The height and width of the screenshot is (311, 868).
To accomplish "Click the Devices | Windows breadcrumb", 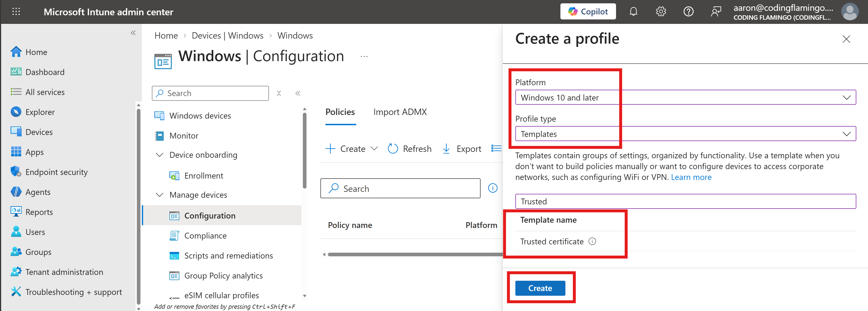I will (227, 36).
